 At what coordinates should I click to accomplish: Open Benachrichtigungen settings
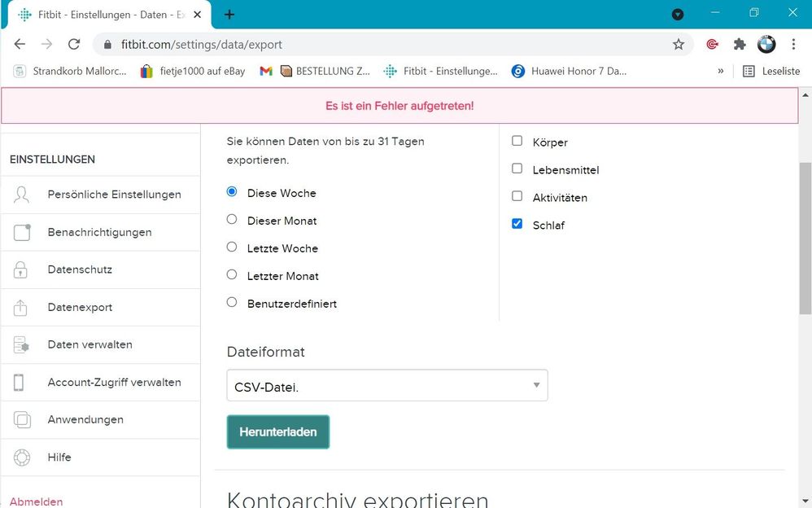[100, 232]
